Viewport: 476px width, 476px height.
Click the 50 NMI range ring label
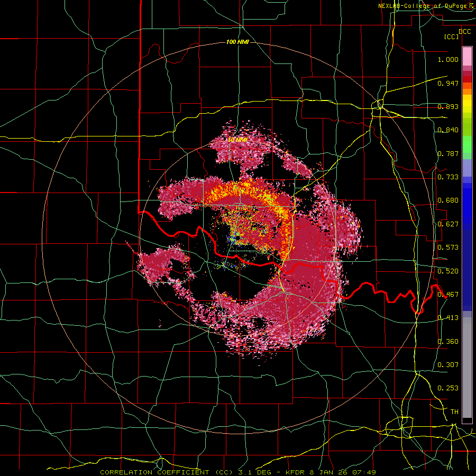click(x=237, y=140)
